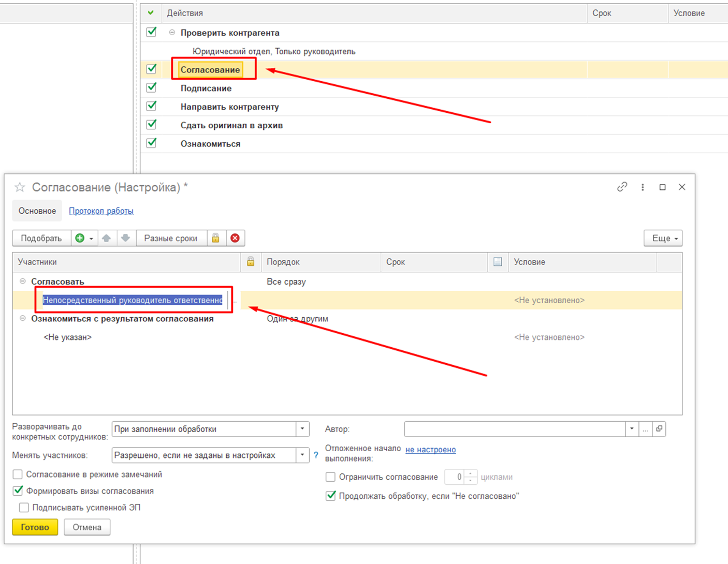This screenshot has height=564, width=728.
Task: Move the selected participant up
Action: pos(107,238)
